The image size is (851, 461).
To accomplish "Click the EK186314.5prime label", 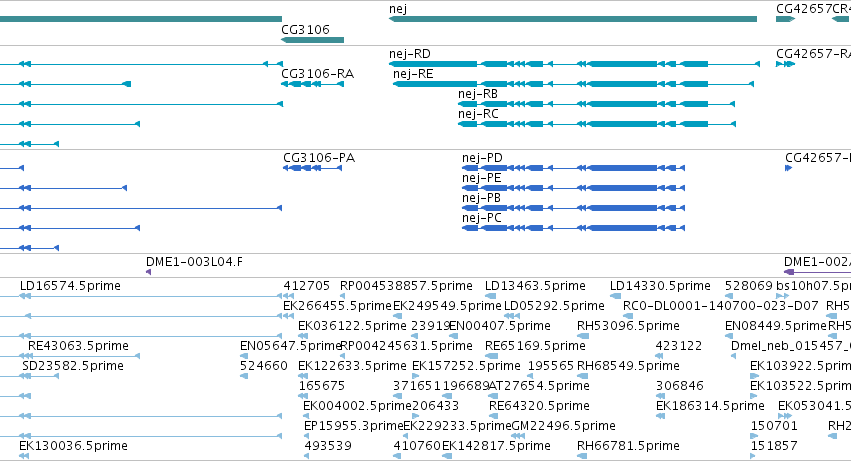I will (x=710, y=406).
